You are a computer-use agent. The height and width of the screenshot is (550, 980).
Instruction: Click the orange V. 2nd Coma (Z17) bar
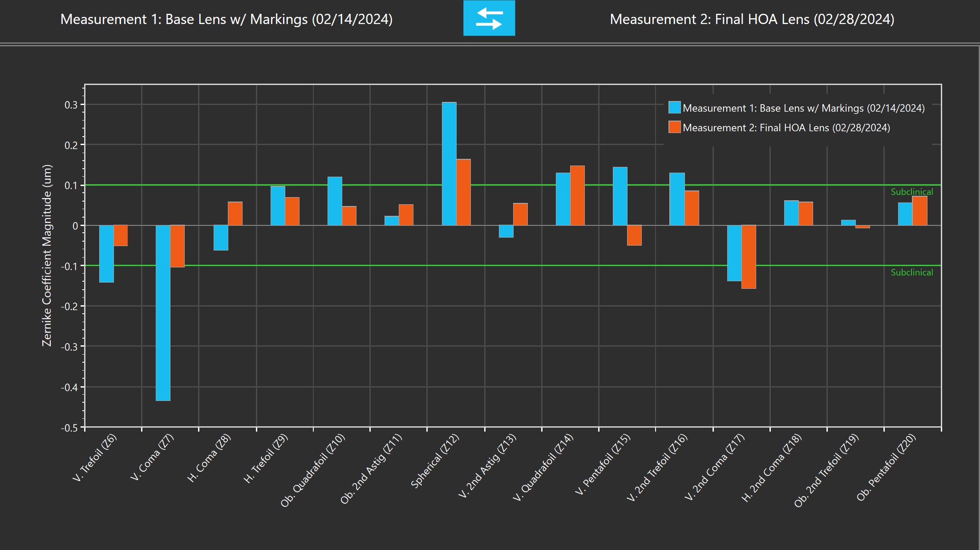(749, 257)
